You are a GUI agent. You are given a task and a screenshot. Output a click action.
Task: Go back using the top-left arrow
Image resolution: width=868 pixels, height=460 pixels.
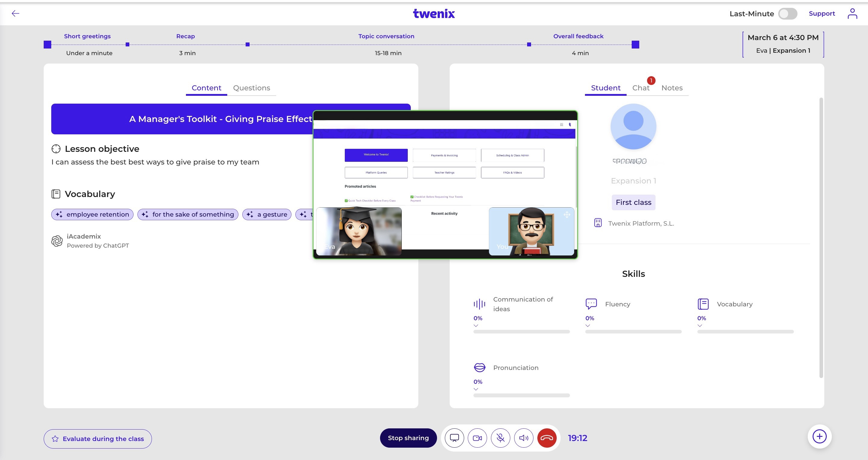15,14
